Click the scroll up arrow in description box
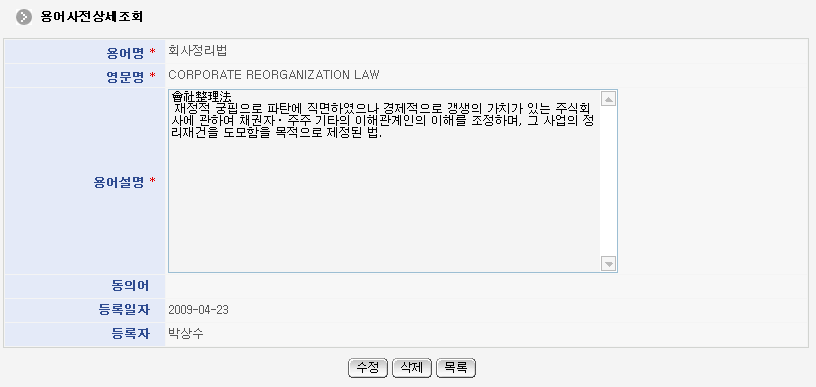Viewport: 816px width, 387px height. click(608, 99)
